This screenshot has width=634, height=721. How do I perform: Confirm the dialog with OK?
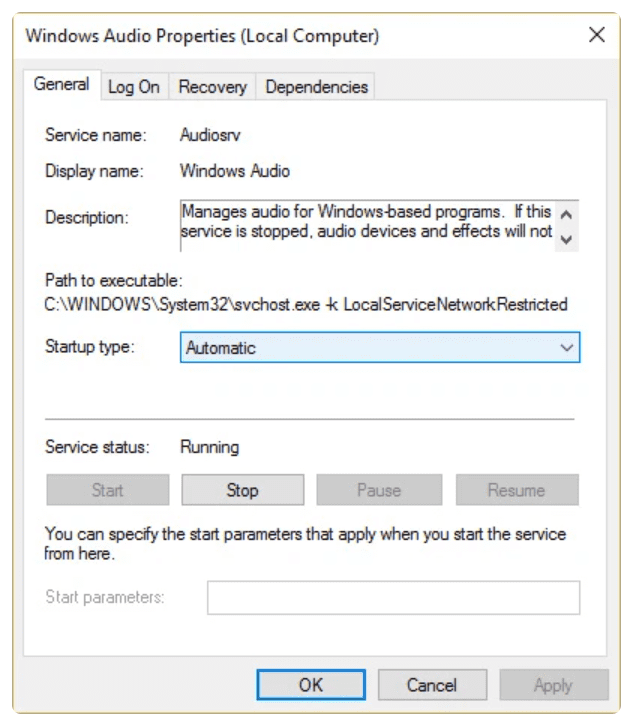310,685
